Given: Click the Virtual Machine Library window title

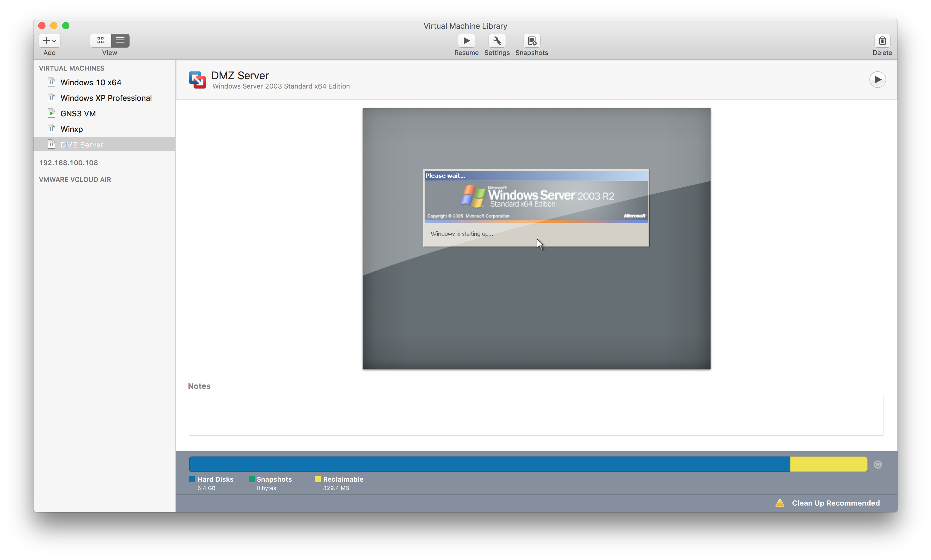Looking at the screenshot, I should coord(465,26).
